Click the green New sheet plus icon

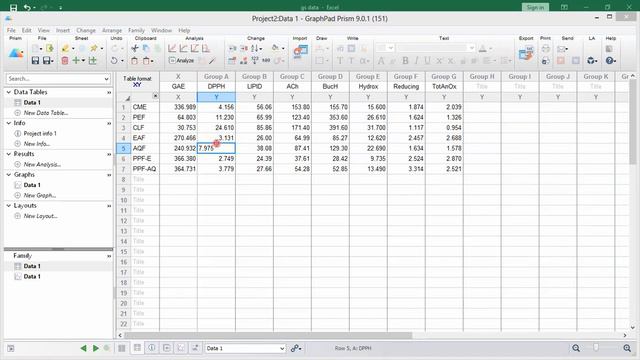pos(76,61)
